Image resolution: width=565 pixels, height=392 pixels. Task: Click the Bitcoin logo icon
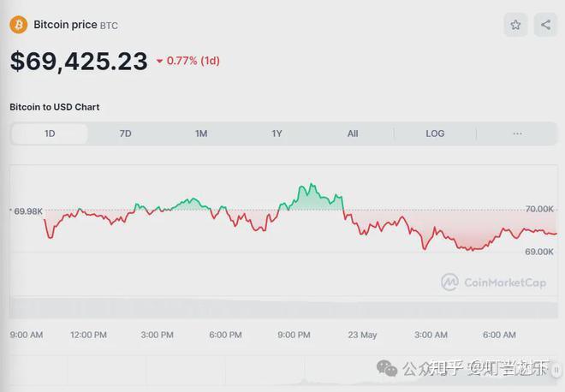(x=19, y=25)
